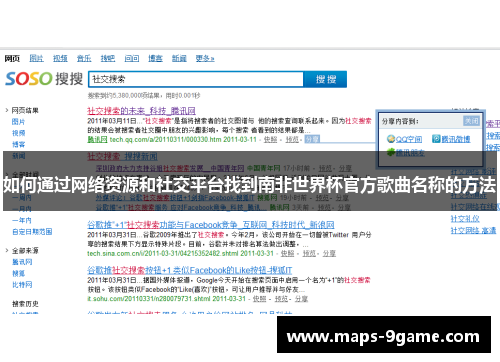Close the 分享内容到 popup with 关闭
Viewport: 500px width, 362px height.
point(471,121)
